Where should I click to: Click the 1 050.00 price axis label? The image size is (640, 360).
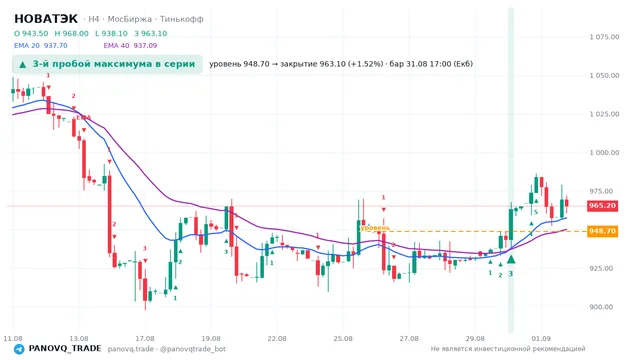coord(604,76)
